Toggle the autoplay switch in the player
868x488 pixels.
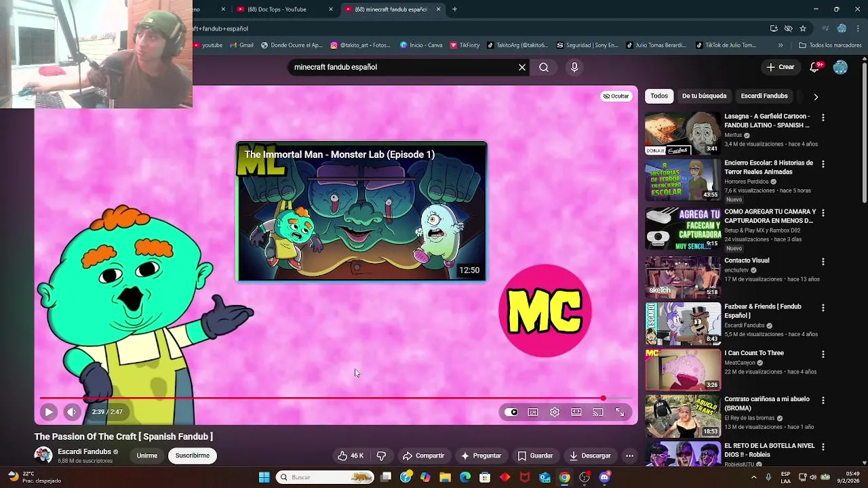tap(511, 412)
